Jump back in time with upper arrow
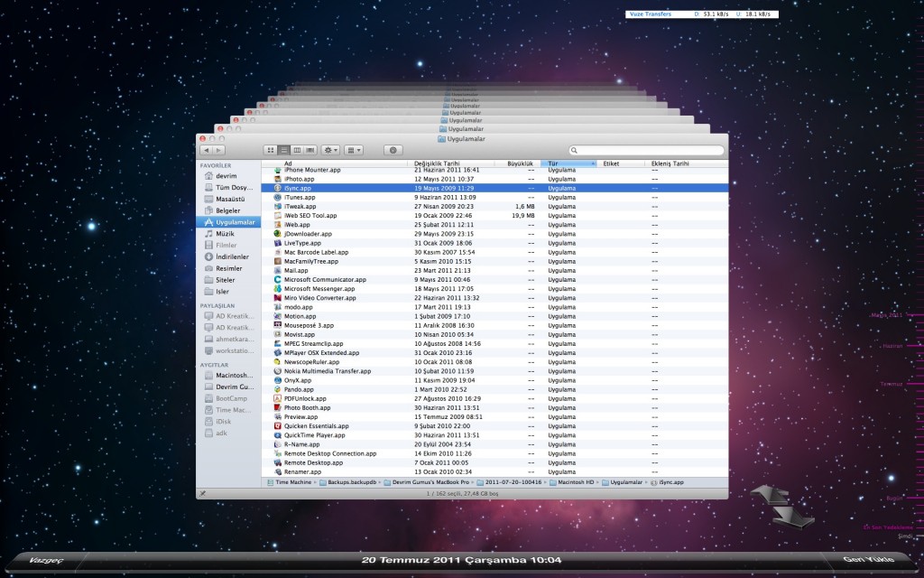924x578 pixels. 771,494
